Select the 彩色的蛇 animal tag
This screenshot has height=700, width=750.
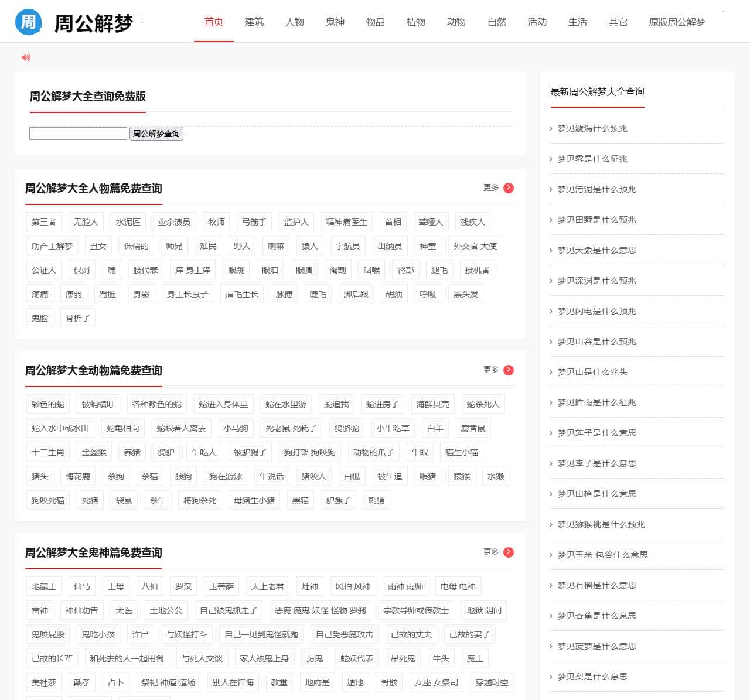click(48, 404)
